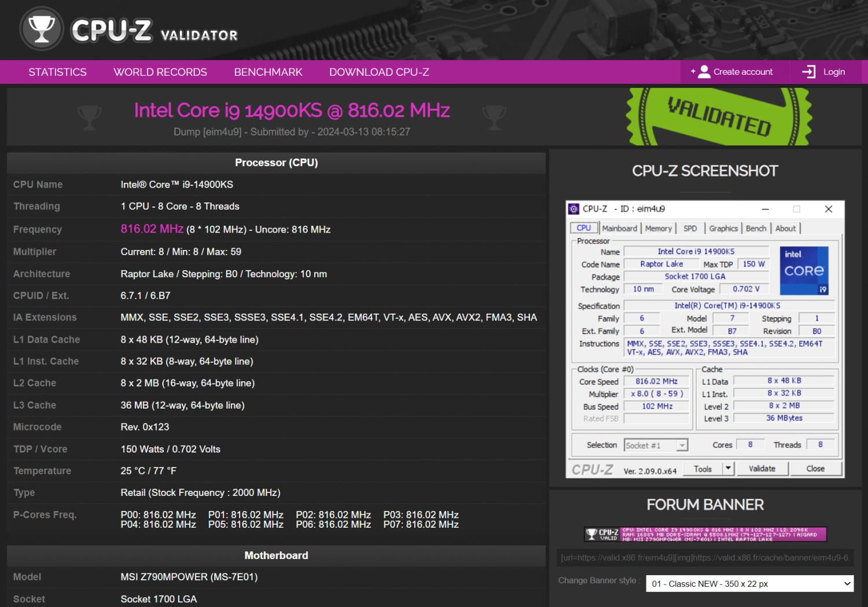
Task: Click the forum banner URL code field
Action: coord(705,558)
